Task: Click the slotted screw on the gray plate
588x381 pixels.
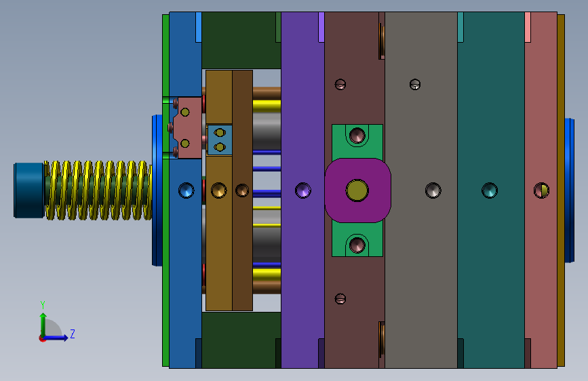Action: click(x=415, y=84)
